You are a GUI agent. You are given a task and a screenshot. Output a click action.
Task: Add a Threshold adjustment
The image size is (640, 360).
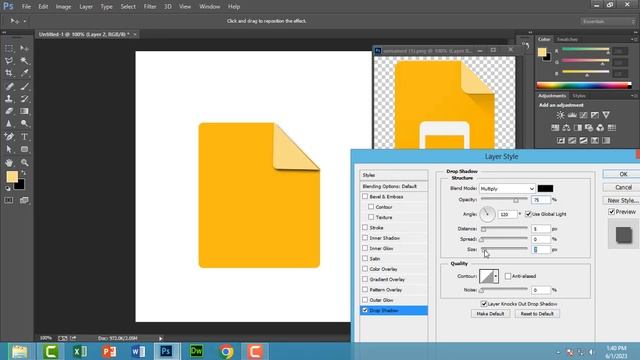(x=584, y=140)
